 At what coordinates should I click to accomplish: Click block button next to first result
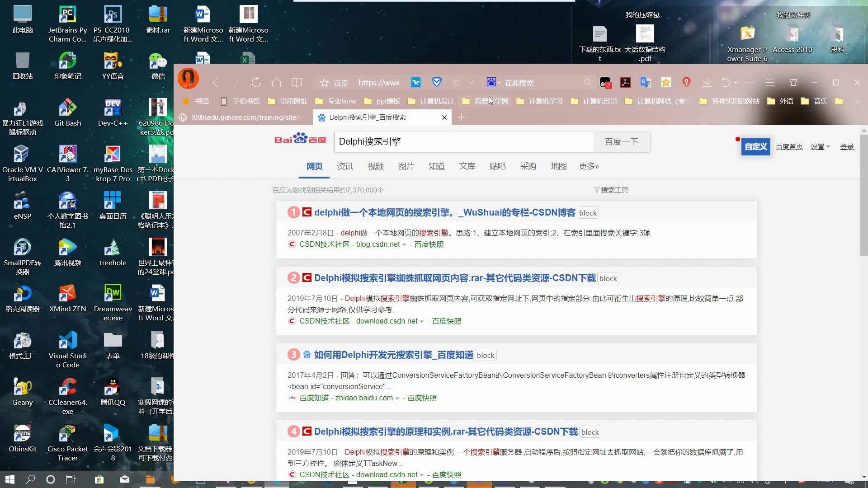(588, 213)
